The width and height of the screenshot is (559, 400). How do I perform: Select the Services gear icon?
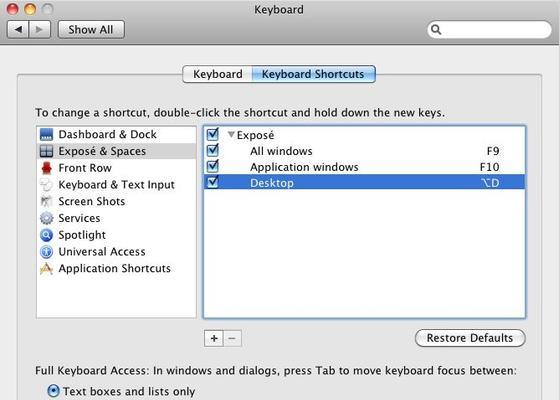pos(46,218)
